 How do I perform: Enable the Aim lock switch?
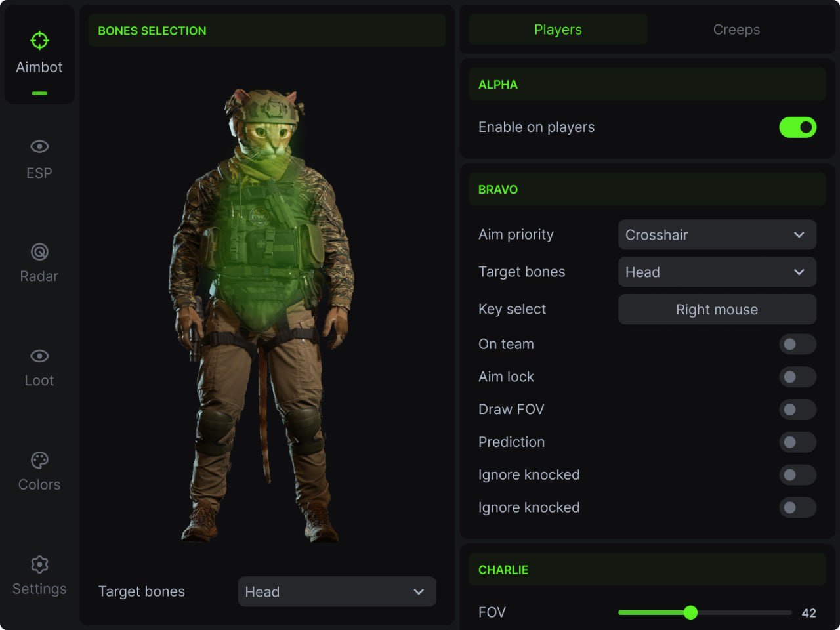(x=797, y=377)
